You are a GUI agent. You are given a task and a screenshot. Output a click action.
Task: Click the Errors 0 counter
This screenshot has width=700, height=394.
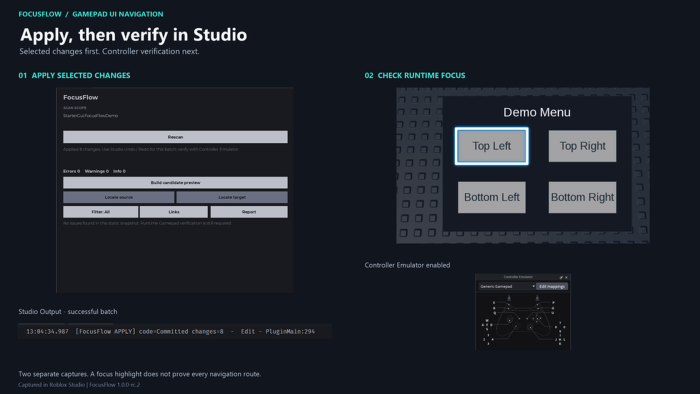[71, 171]
